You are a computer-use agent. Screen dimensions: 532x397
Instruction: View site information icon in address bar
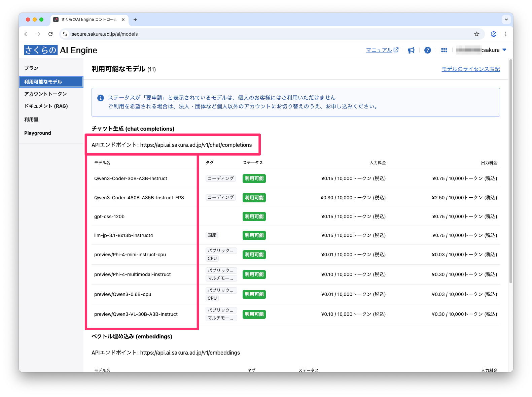click(65, 34)
